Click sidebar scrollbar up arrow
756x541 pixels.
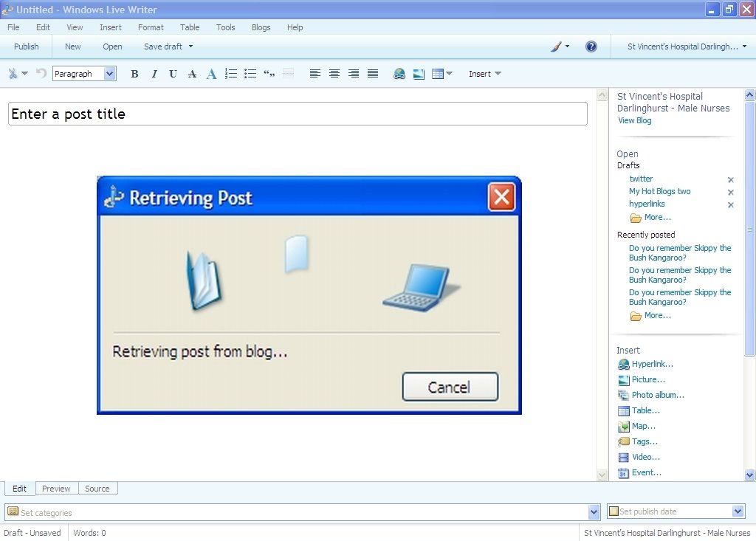pos(749,94)
